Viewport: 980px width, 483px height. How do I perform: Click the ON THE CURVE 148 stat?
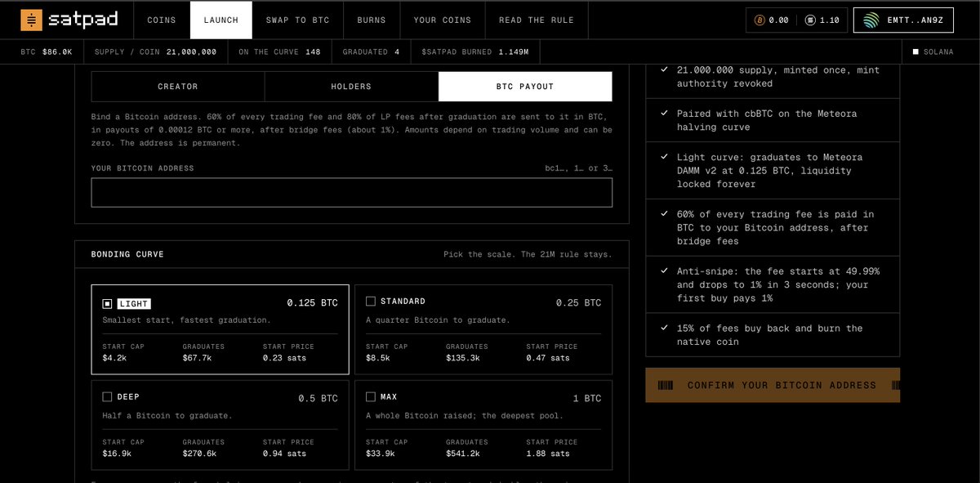279,51
